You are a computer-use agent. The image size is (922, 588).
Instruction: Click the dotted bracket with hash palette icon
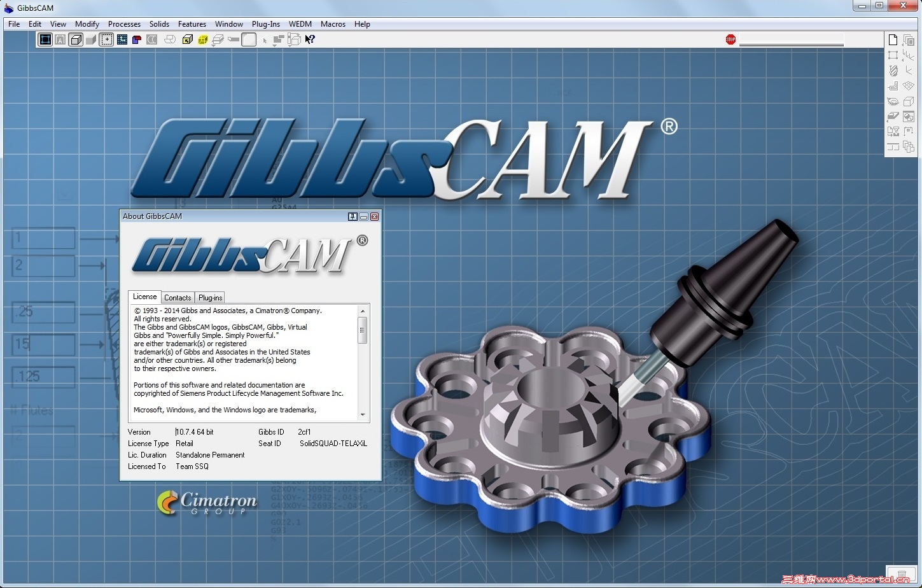[x=909, y=131]
